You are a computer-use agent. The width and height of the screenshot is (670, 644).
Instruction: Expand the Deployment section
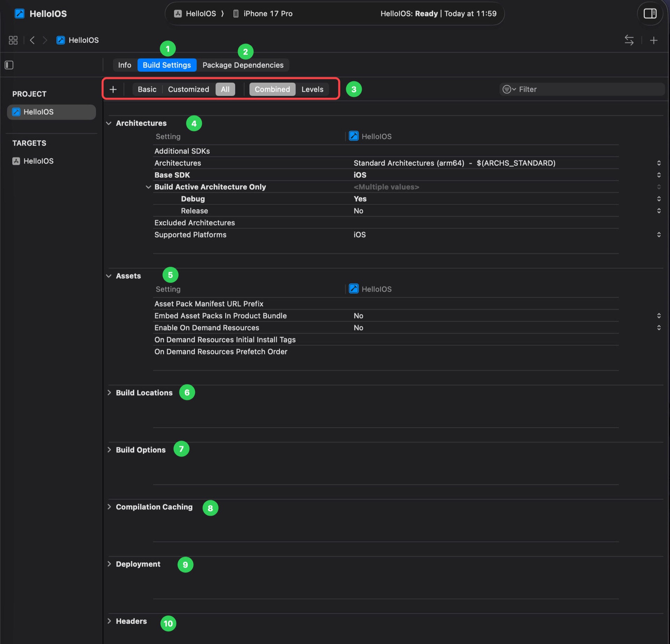click(109, 564)
